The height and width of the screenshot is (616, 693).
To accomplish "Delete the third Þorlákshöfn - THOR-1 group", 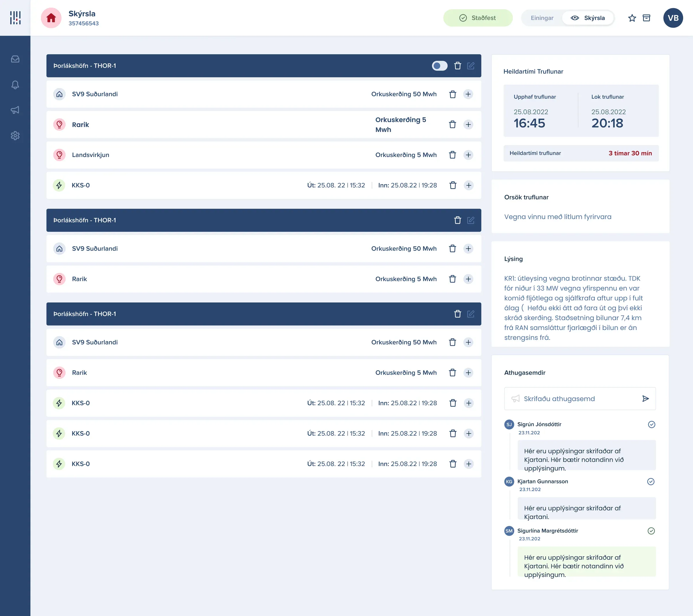I will pos(457,314).
